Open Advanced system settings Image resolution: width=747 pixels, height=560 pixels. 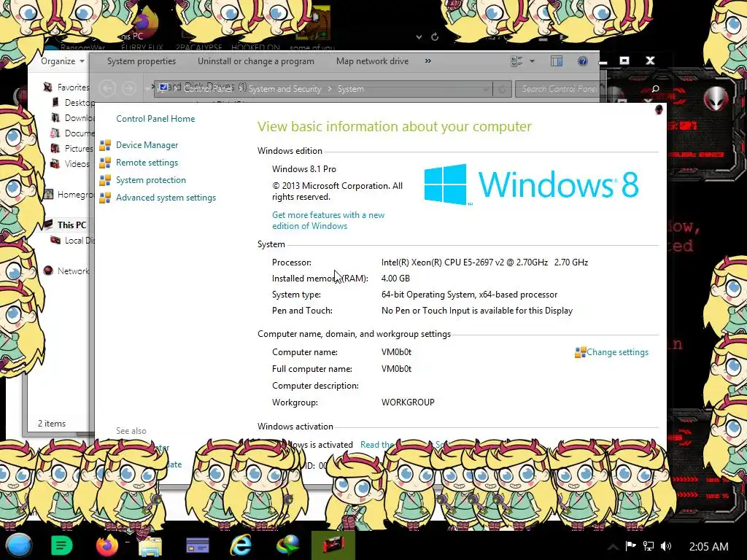click(x=166, y=198)
